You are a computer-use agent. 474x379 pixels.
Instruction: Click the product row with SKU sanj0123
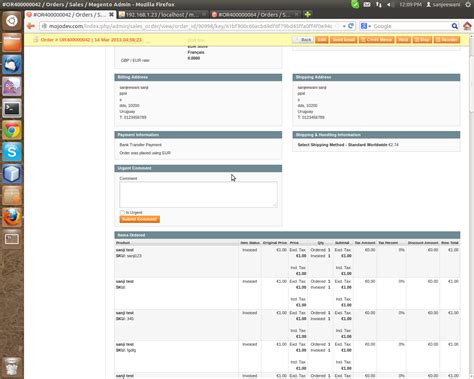coord(287,262)
